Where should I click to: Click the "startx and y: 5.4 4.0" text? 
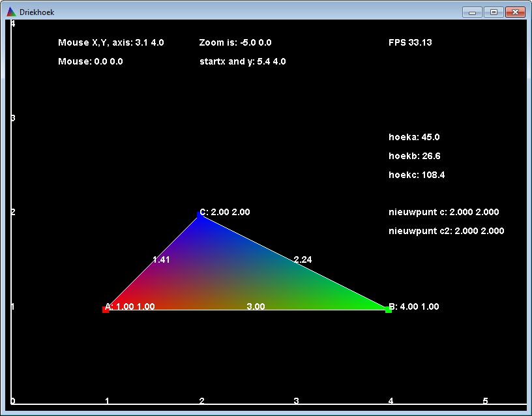click(x=243, y=62)
